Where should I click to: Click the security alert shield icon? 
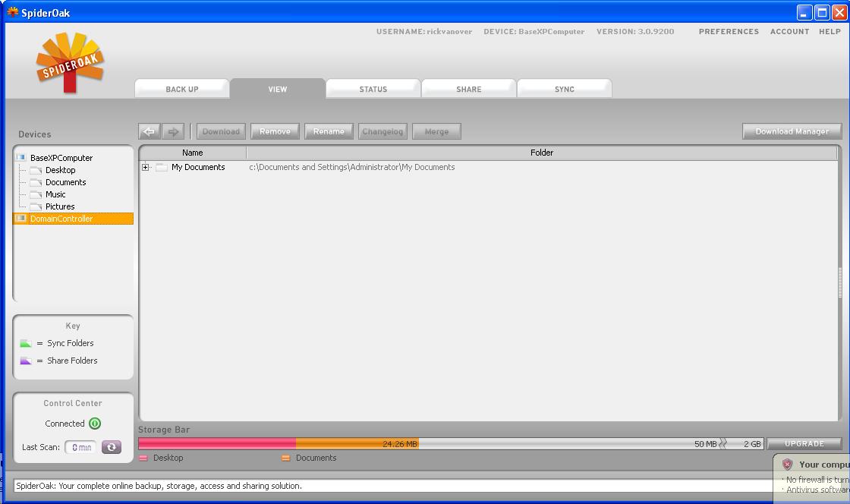point(788,464)
